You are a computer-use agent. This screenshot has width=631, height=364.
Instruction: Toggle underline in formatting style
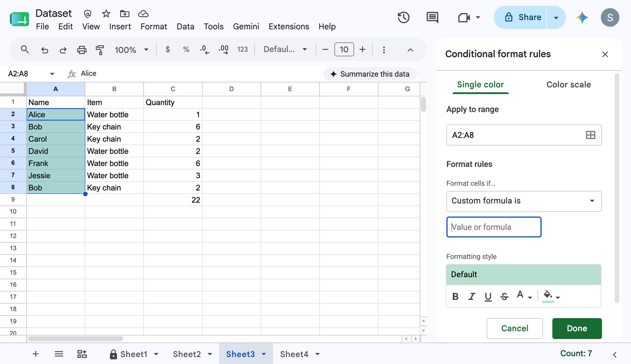pos(488,296)
